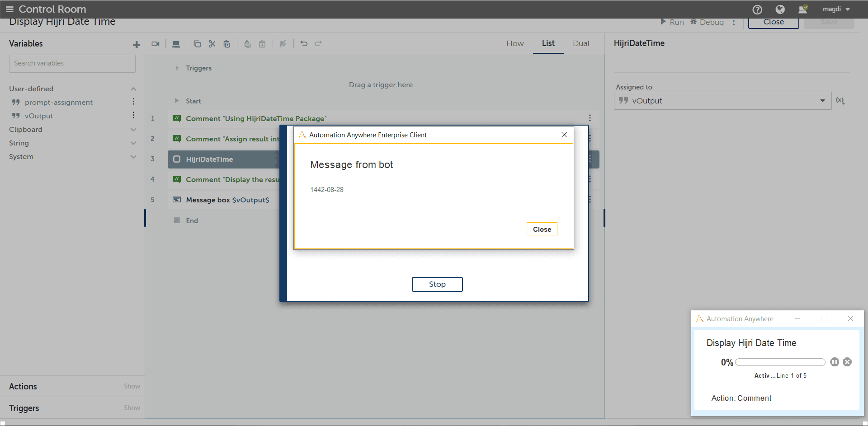Collapse the User-defined variables section
Screen dimensions: 868x426
click(x=133, y=89)
